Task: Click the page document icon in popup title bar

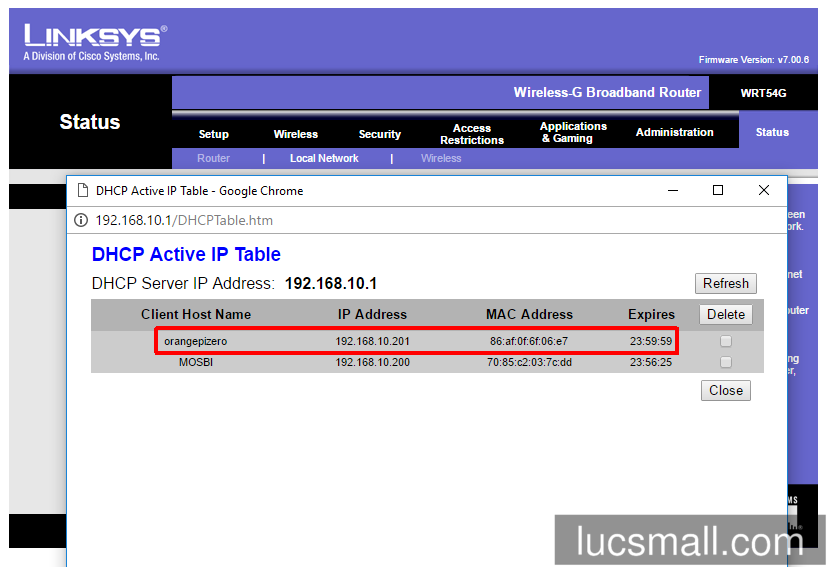Action: (82, 190)
